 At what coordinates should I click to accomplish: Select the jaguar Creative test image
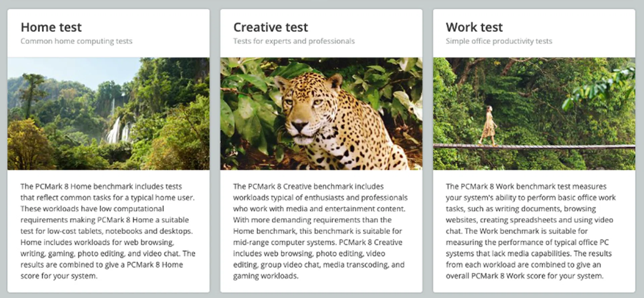[x=321, y=113]
